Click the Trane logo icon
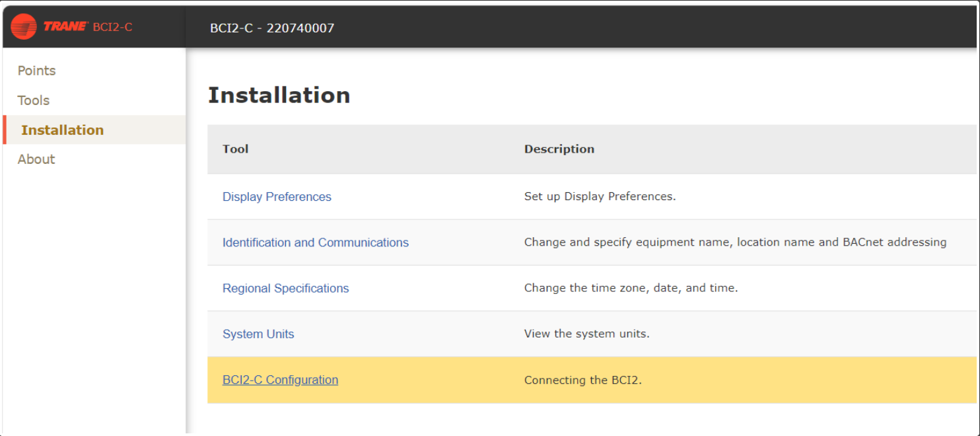The width and height of the screenshot is (980, 436). (24, 27)
